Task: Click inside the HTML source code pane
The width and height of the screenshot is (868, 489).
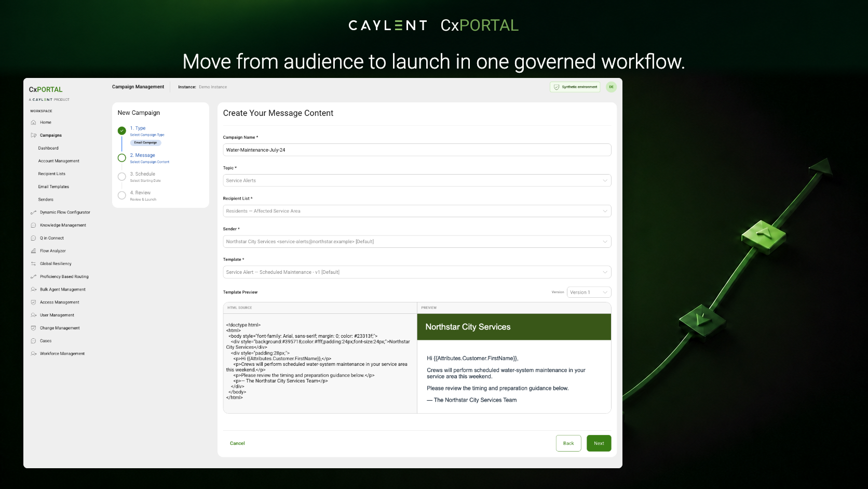Action: pos(320,363)
